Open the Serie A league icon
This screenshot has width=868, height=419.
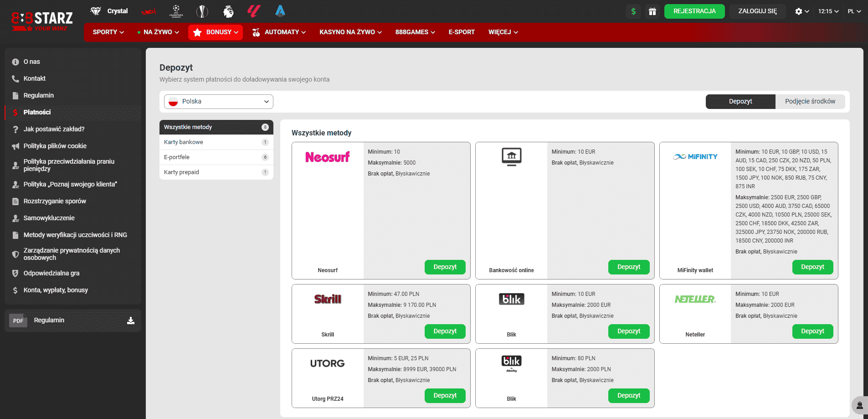point(280,11)
